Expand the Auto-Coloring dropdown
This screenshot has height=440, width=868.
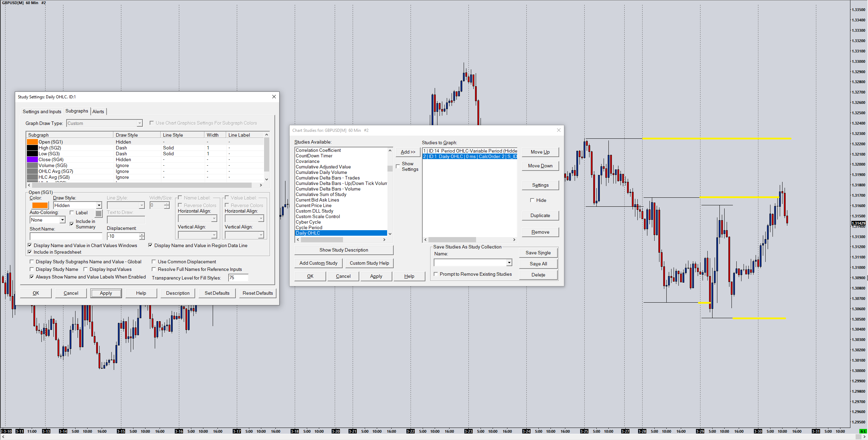click(62, 220)
